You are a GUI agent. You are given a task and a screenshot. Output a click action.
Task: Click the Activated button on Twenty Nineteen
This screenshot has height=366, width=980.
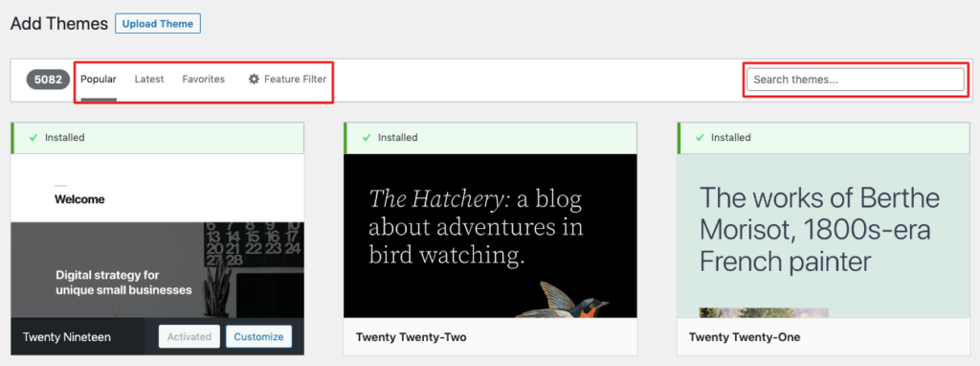(x=189, y=336)
